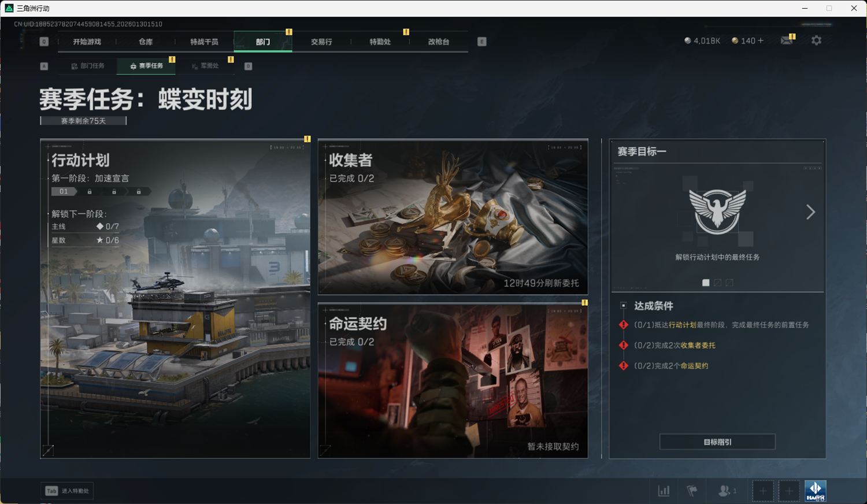Image resolution: width=867 pixels, height=504 pixels.
Task: Open the mail envelope icon
Action: click(x=787, y=40)
